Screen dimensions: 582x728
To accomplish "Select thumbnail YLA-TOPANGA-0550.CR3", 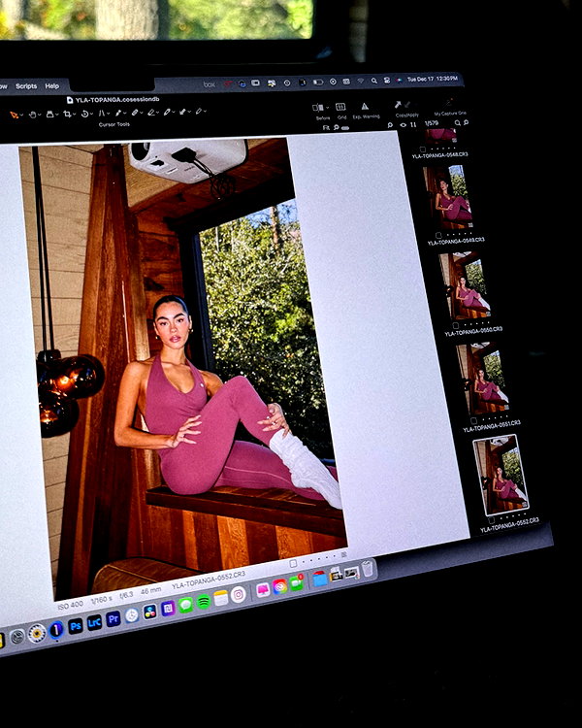I will click(x=465, y=285).
